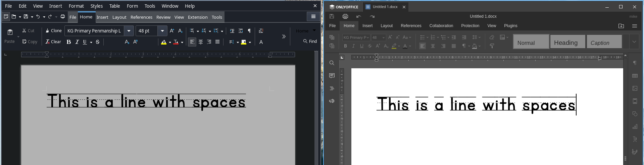644x165 pixels.
Task: Click the Decrease Indent icon in ONLYOFFICE
Action: click(454, 37)
